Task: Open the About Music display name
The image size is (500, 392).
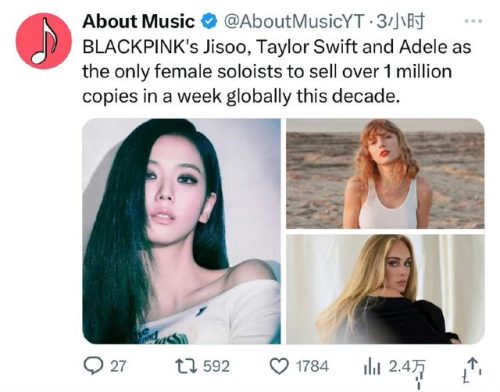Action: (138, 22)
